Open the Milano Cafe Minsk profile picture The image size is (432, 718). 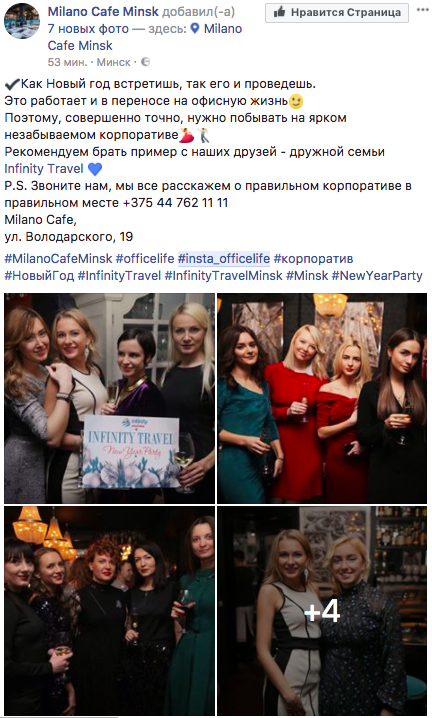(x=22, y=21)
